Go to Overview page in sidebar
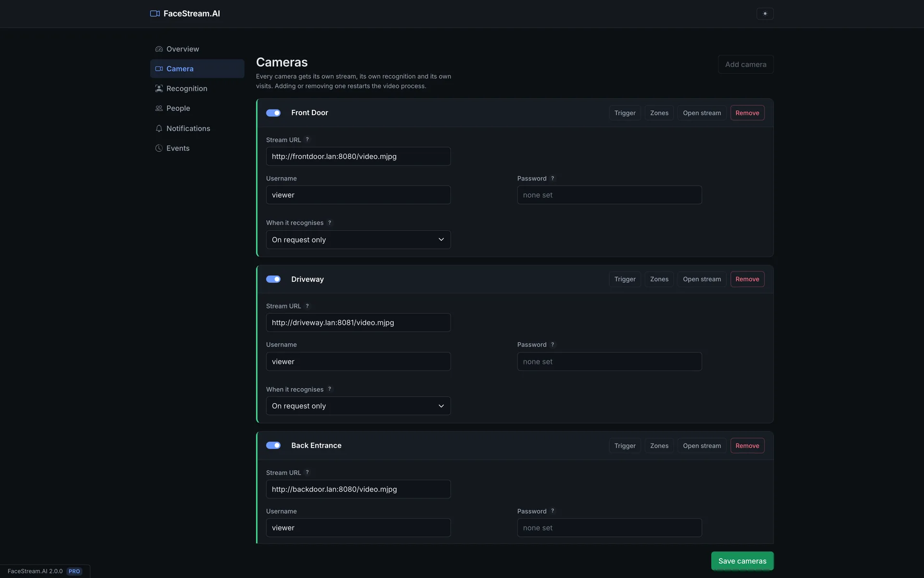 click(197, 49)
